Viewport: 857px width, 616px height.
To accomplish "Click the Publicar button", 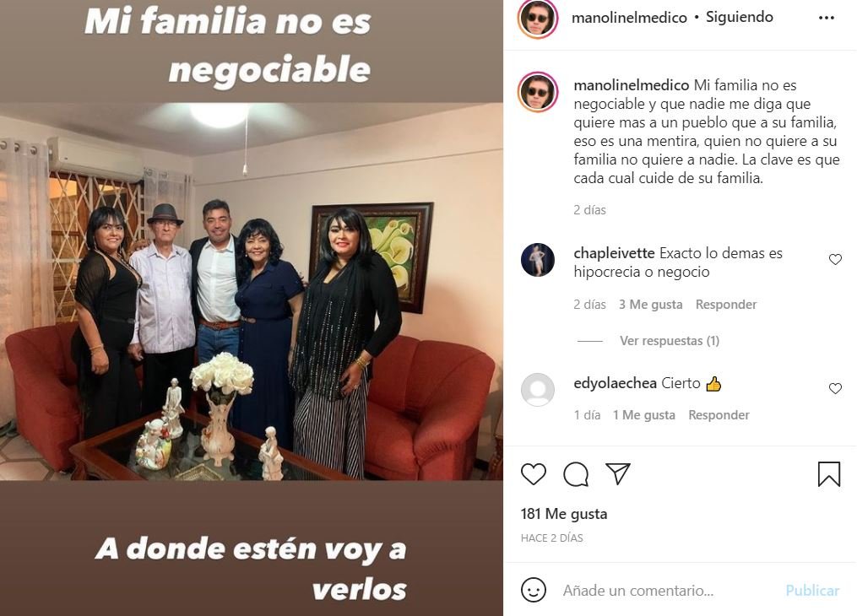I will pyautogui.click(x=812, y=591).
